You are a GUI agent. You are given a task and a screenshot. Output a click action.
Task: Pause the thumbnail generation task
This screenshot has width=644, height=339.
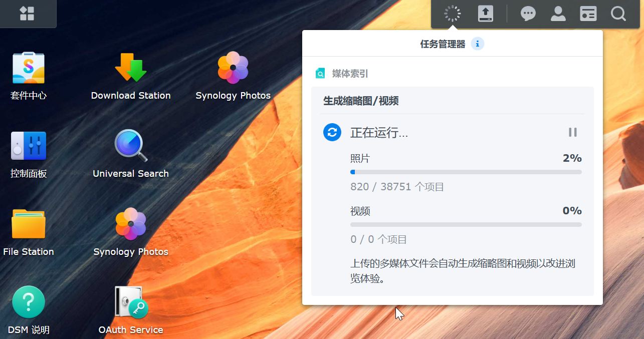tap(572, 132)
